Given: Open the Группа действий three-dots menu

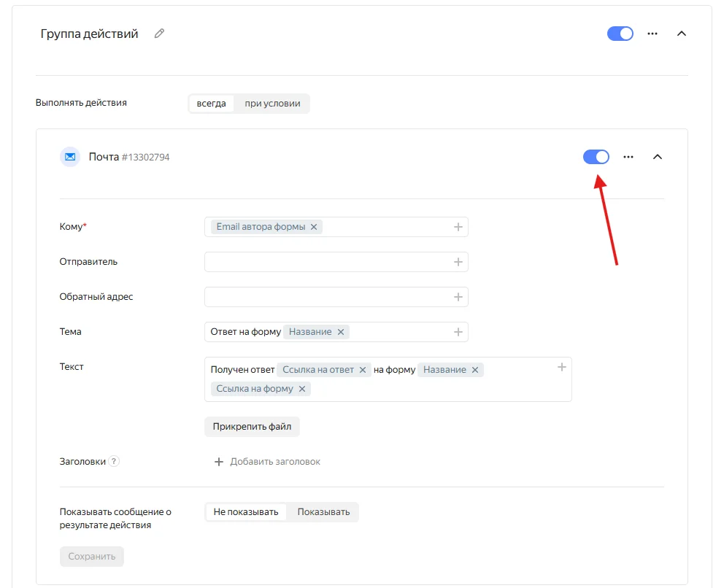Looking at the screenshot, I should 652,34.
